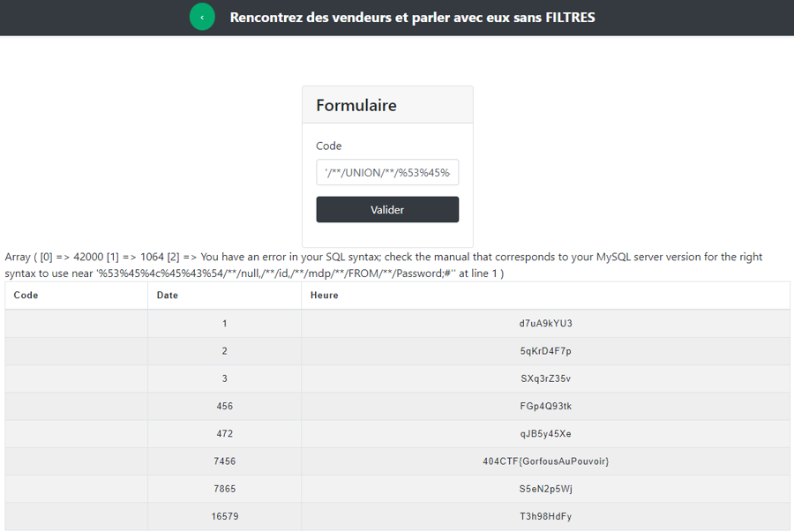Screen dimensions: 794x532
Task: Select the table row containing 5qKrD4F7p
Action: [545, 350]
